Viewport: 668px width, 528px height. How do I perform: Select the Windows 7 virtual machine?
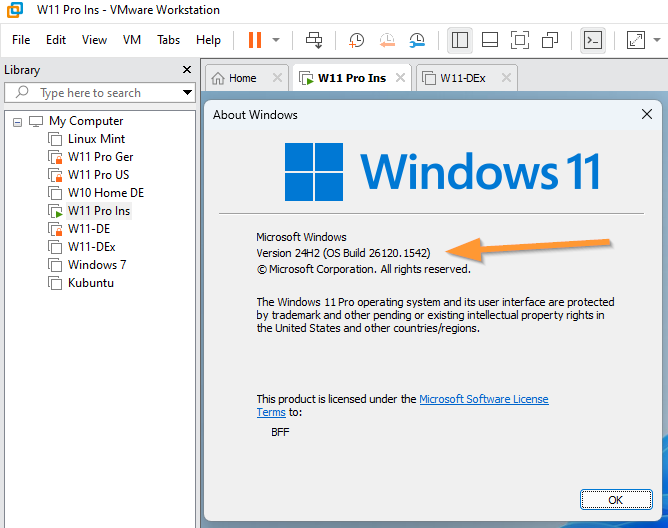(x=97, y=265)
